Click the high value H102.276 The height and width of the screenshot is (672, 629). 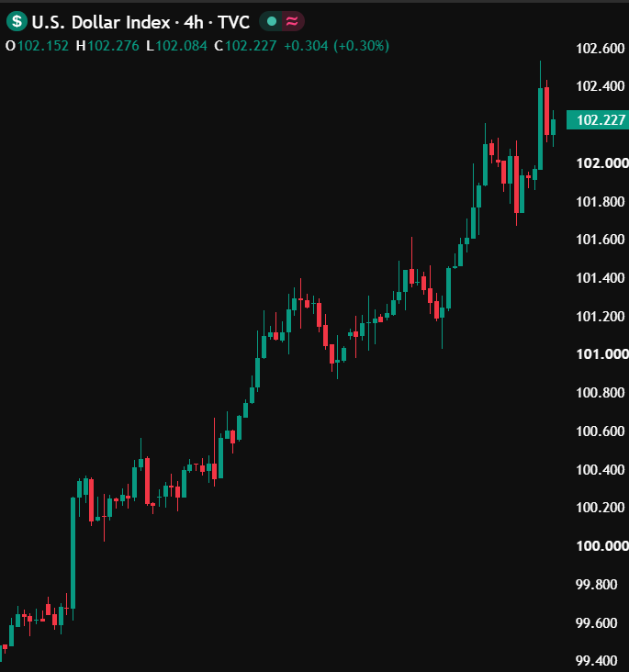[x=107, y=46]
